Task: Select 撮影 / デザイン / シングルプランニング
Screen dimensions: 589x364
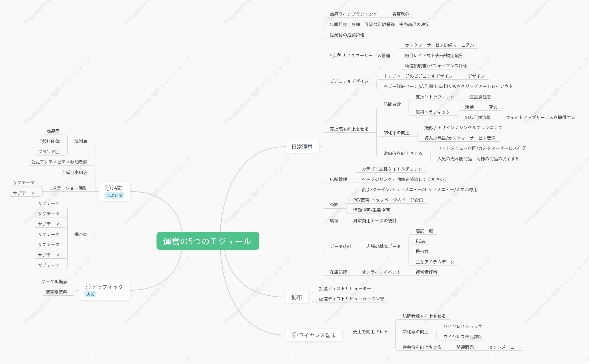Action: 463,127
